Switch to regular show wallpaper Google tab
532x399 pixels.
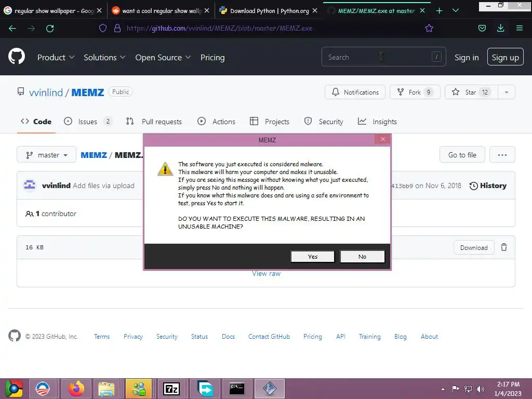pyautogui.click(x=52, y=11)
